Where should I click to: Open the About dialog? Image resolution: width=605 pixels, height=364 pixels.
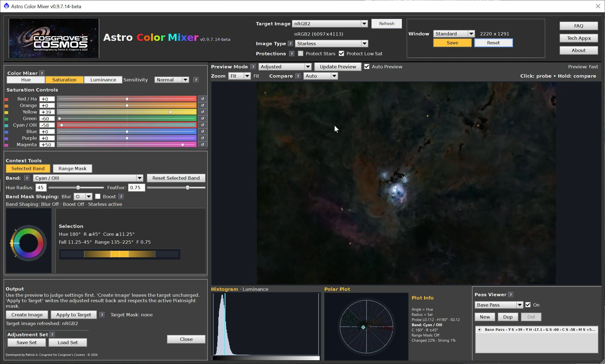[x=579, y=50]
